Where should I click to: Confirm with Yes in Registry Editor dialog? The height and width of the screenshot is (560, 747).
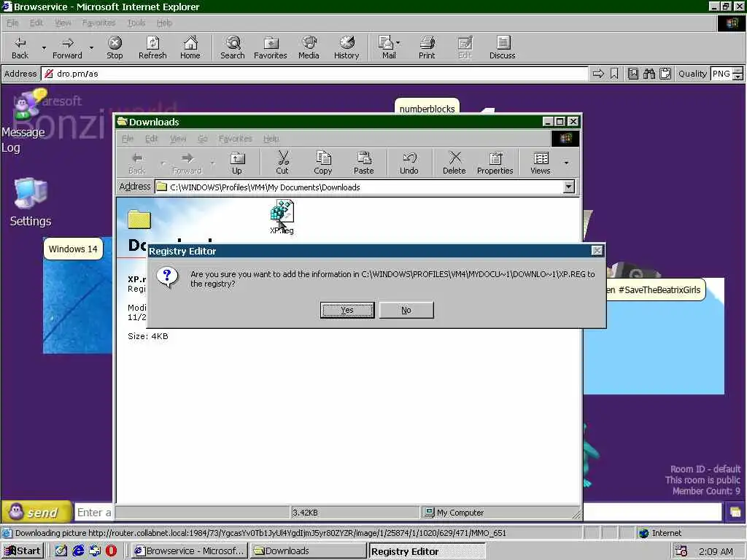(347, 310)
